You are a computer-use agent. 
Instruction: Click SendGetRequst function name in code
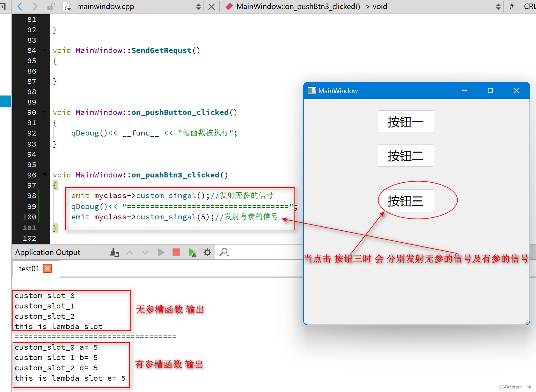pos(161,50)
